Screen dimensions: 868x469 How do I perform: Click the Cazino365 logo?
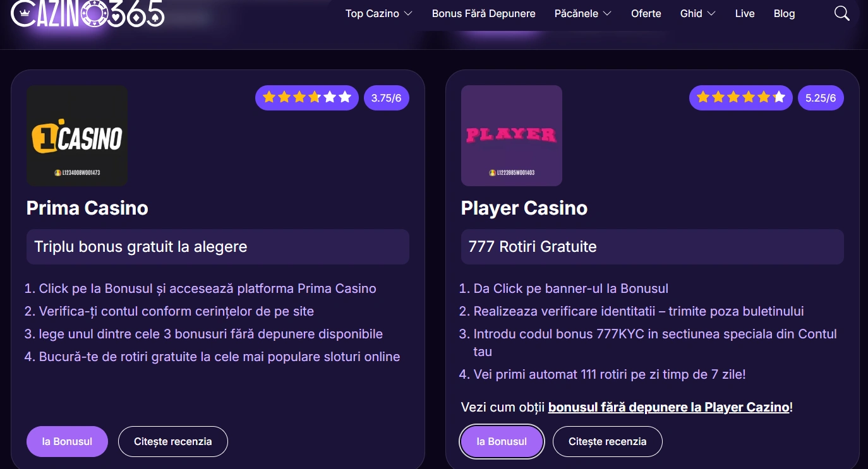tap(87, 14)
